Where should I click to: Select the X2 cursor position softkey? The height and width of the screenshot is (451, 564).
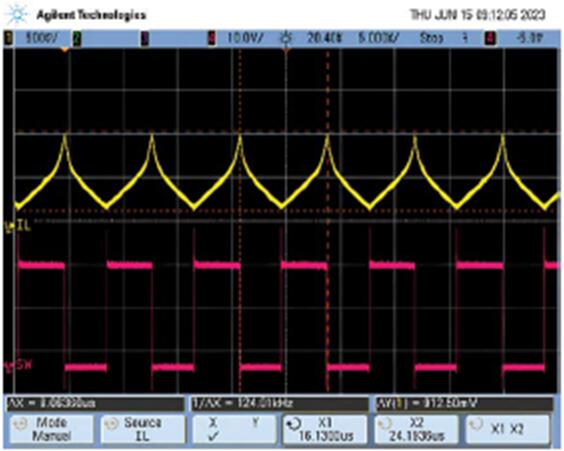tap(417, 429)
